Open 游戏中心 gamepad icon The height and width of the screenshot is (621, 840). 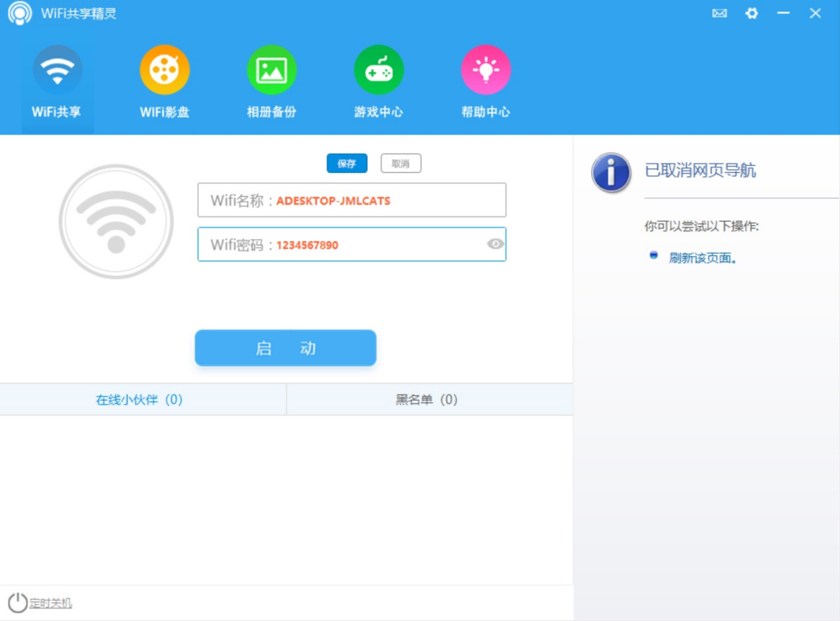[379, 71]
